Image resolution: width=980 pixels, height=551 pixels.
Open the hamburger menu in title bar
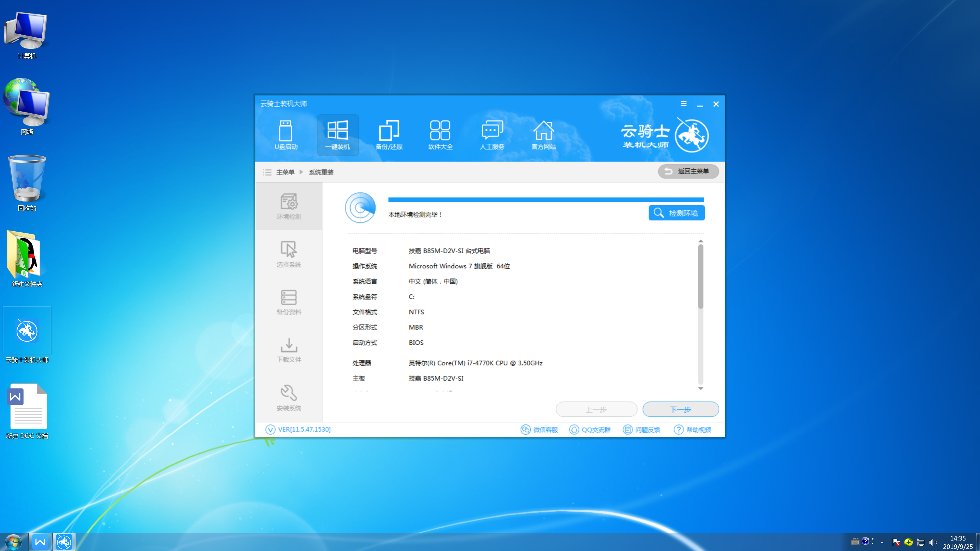pos(684,103)
